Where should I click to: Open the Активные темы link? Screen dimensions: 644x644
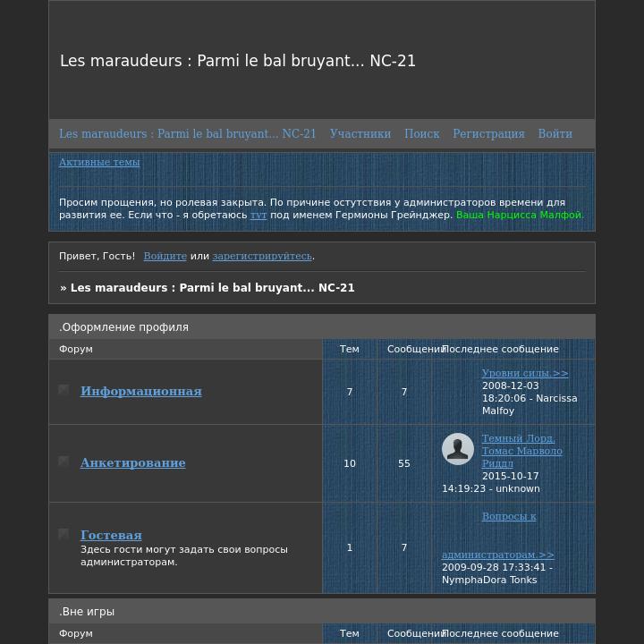99,162
